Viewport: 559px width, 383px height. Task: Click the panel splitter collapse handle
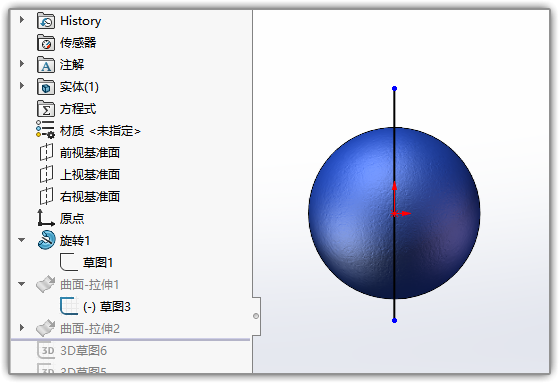(x=256, y=316)
